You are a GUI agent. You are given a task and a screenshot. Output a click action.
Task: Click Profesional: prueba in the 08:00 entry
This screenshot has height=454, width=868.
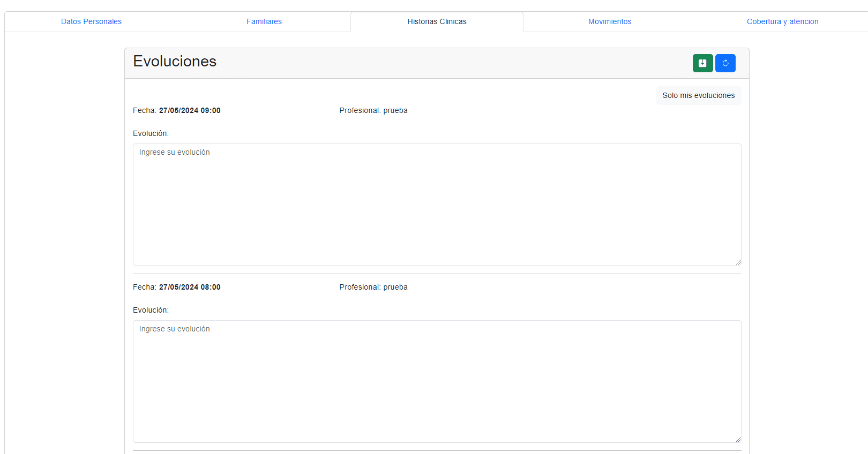coord(373,287)
